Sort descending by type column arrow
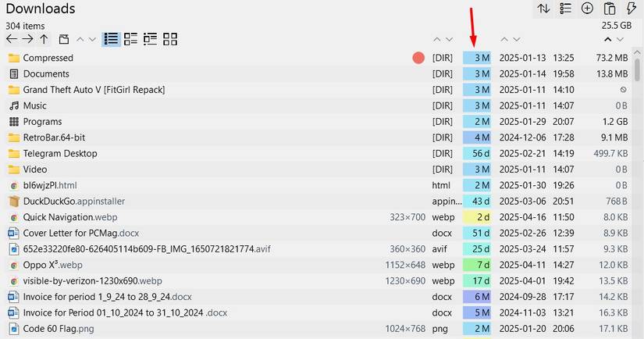Viewport: 644px width, 339px height. (450, 40)
